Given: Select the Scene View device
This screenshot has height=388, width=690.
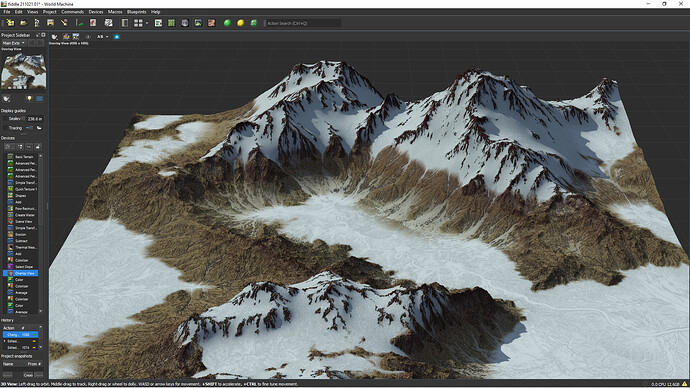Looking at the screenshot, I should tap(21, 221).
